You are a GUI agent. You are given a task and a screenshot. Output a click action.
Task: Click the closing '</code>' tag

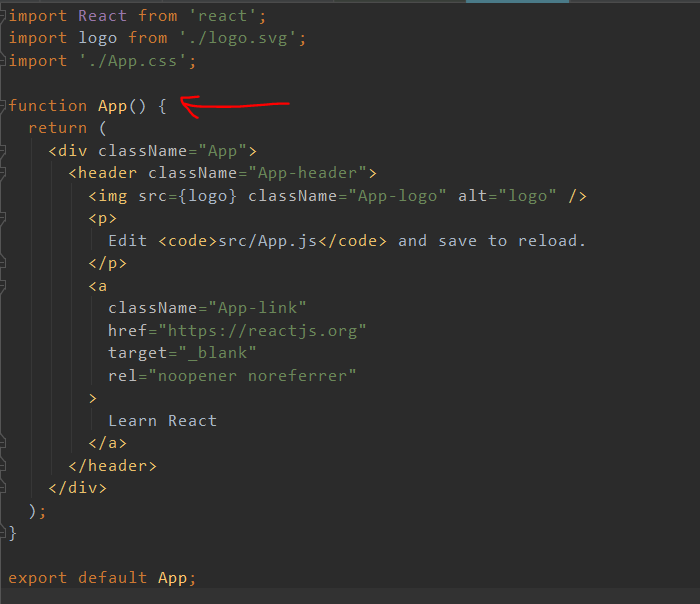click(353, 241)
